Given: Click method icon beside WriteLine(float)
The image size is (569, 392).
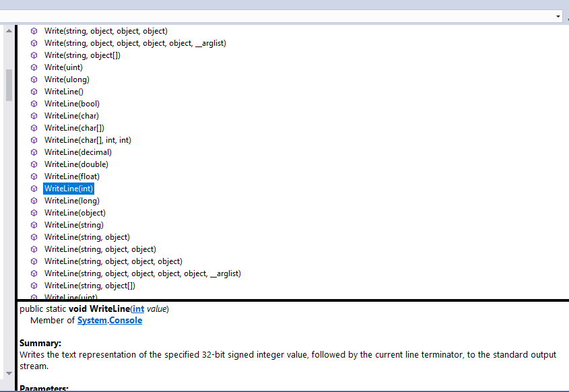Looking at the screenshot, I should tap(34, 176).
